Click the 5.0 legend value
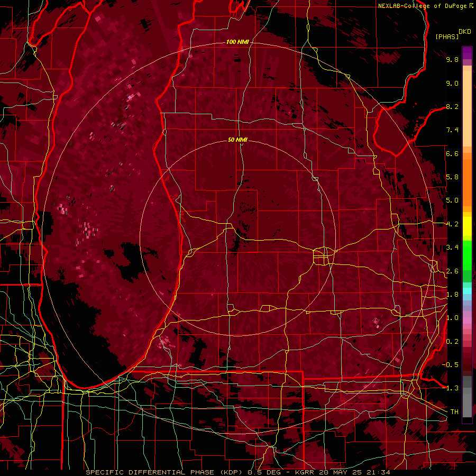The width and height of the screenshot is (476, 476). pos(452,200)
